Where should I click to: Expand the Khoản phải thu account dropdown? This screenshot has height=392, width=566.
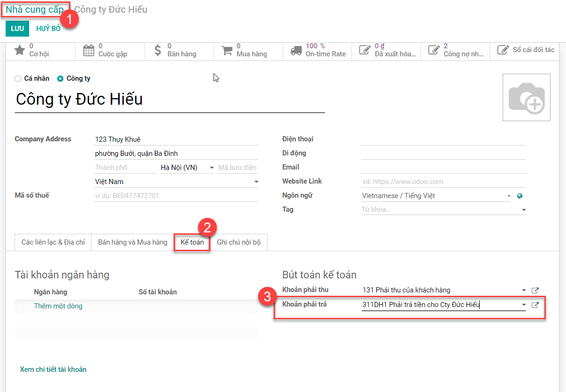click(524, 291)
